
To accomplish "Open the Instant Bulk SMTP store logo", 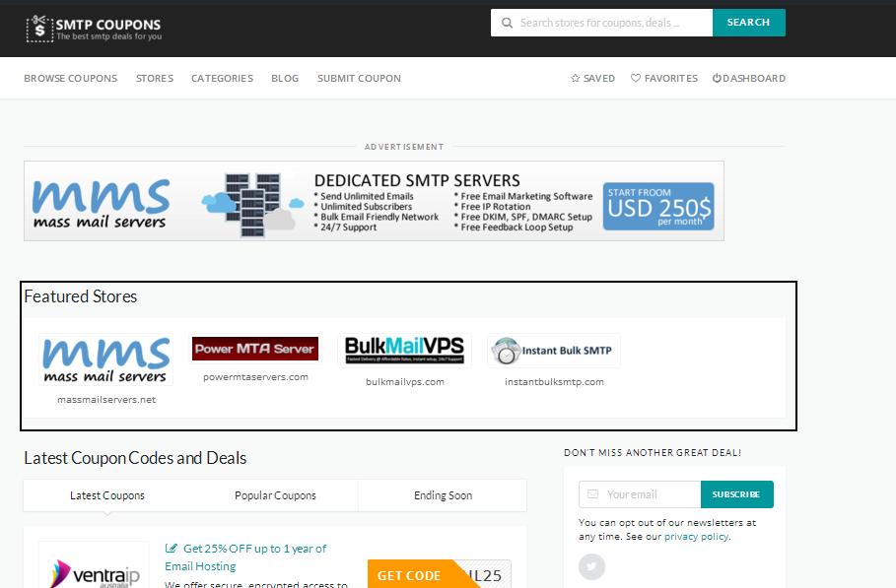I will tap(553, 351).
